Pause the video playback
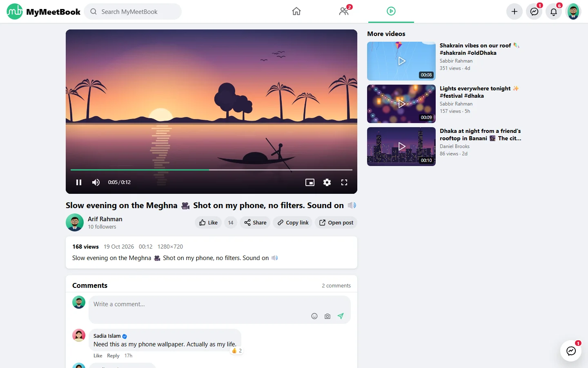 point(79,182)
